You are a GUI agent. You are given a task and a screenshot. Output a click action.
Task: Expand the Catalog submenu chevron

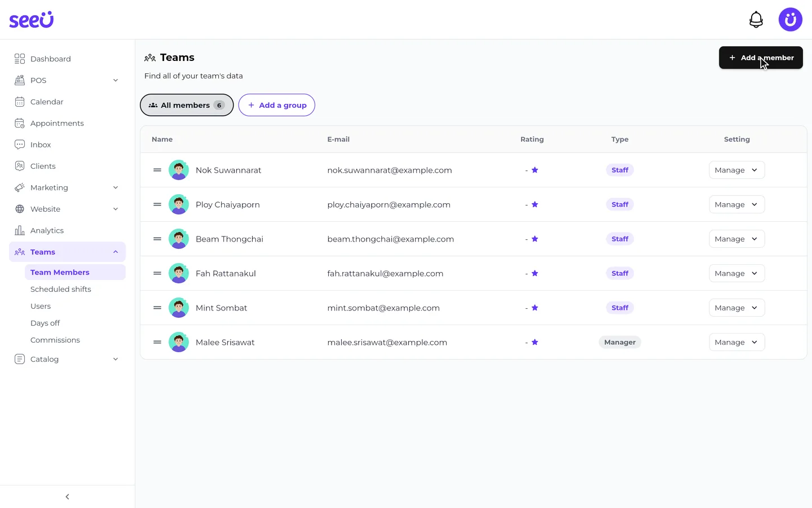click(x=116, y=359)
